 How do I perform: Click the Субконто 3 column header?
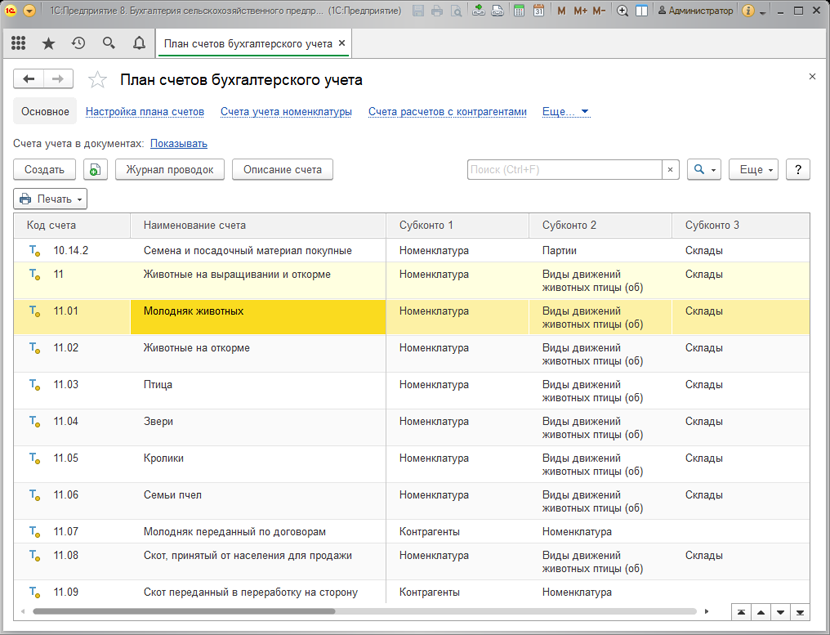(x=740, y=225)
